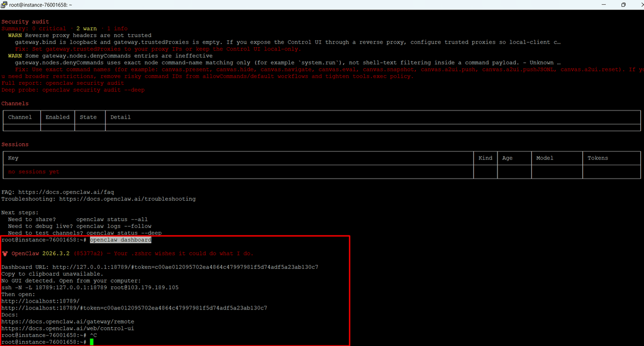
Task: Click the red OpenClaw lobster icon
Action: point(5,253)
